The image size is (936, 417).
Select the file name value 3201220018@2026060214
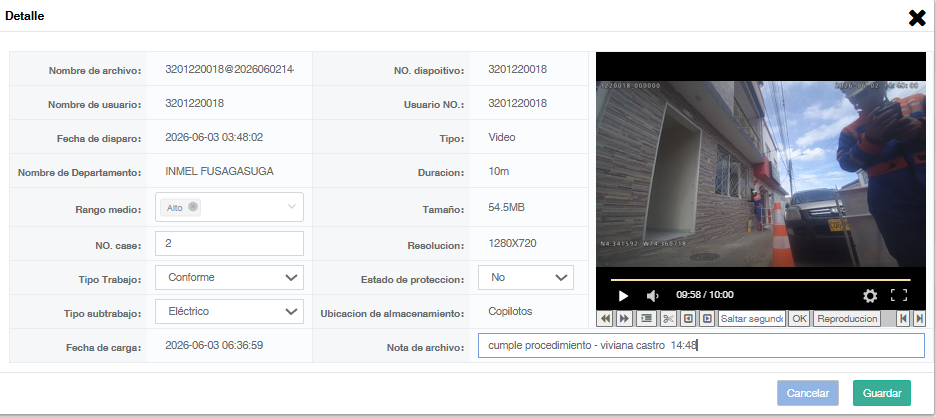tap(230, 69)
